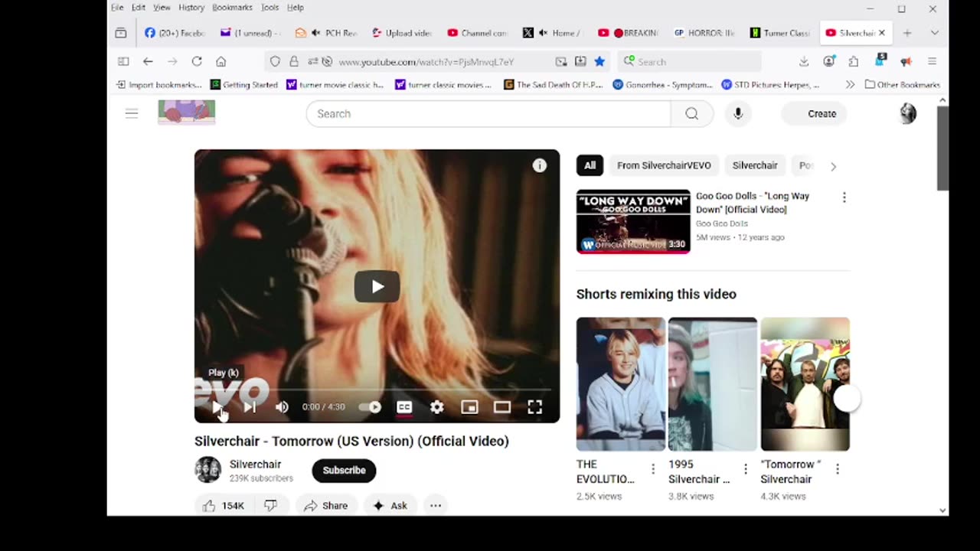This screenshot has height=551, width=980.
Task: Toggle closed captions on the video
Action: click(x=404, y=407)
